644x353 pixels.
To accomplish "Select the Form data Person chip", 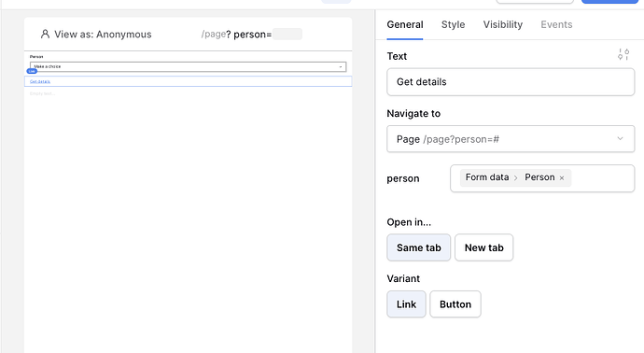I will coord(515,177).
